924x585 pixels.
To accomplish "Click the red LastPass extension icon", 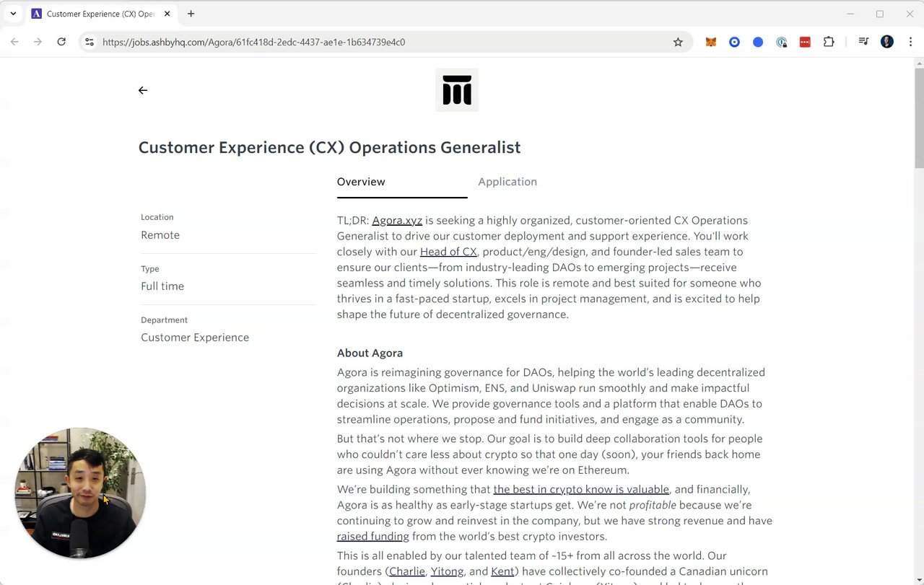I will [805, 42].
